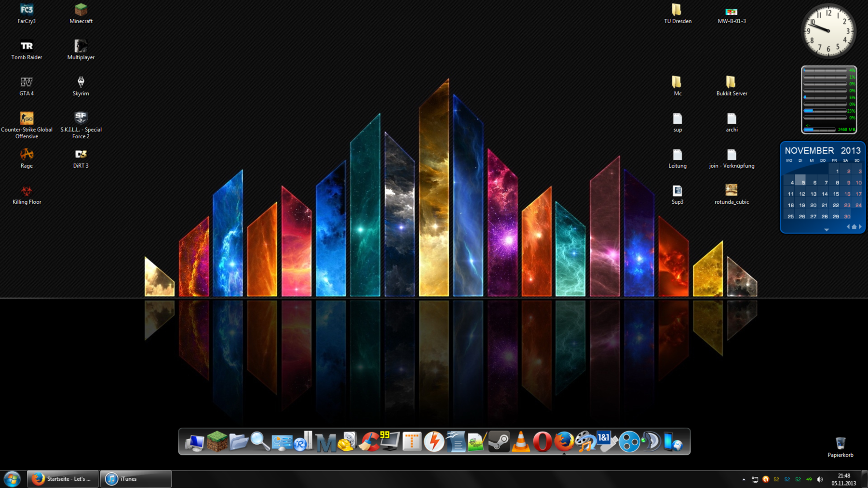868x488 pixels.
Task: Click the Minecraft grass block dock icon
Action: point(217,441)
